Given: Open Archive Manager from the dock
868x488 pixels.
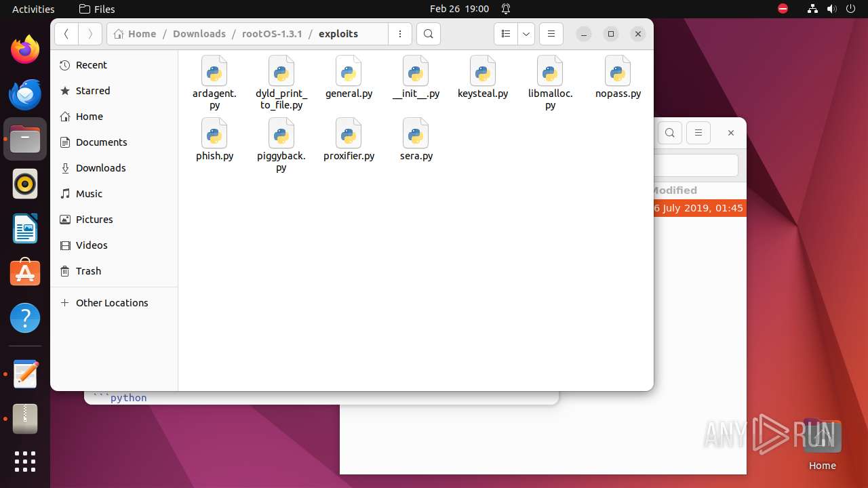Looking at the screenshot, I should pyautogui.click(x=25, y=419).
